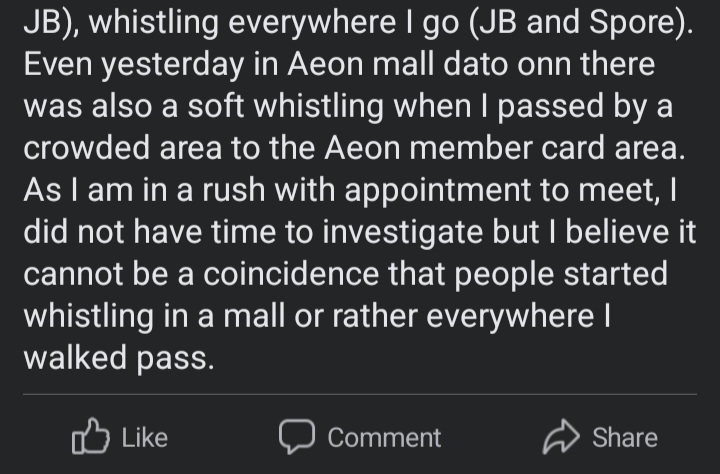The height and width of the screenshot is (474, 720).
Task: Tap the phrase "Aeon member card area"
Action: 502,148
